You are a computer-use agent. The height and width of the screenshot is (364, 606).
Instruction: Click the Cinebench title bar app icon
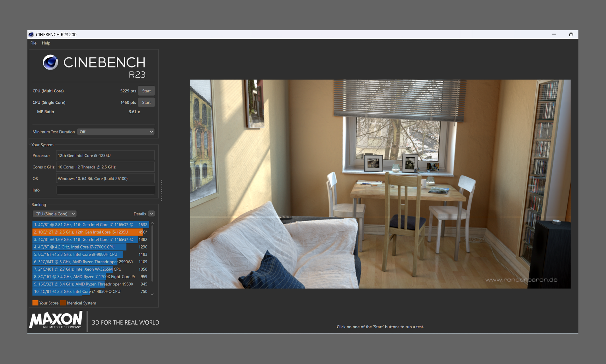point(31,35)
